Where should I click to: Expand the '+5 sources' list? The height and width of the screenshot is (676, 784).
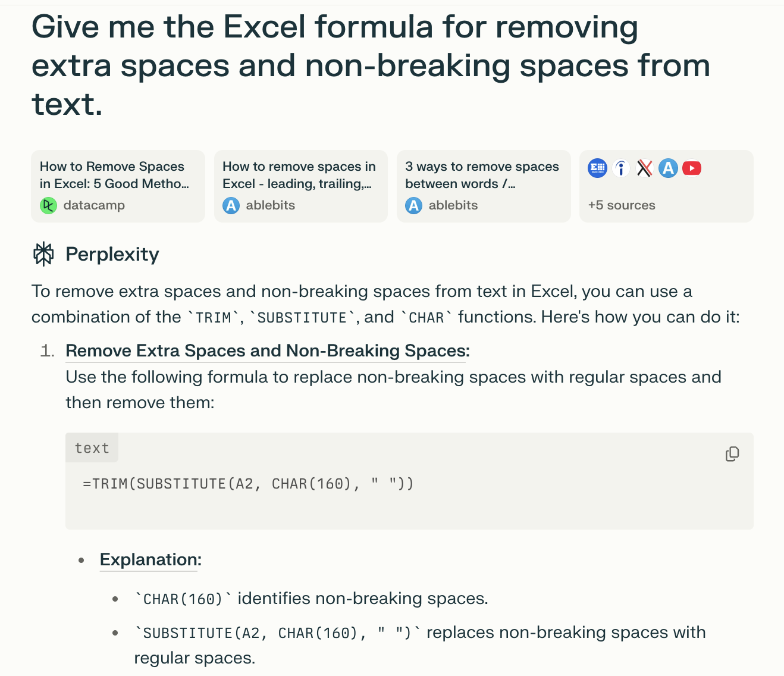point(622,205)
